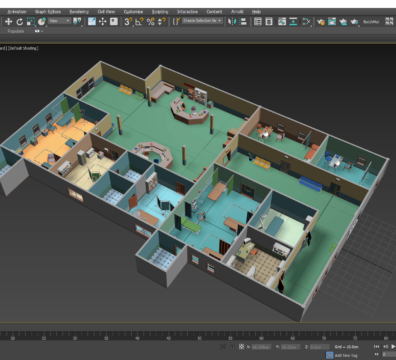Image resolution: width=396 pixels, height=360 pixels.
Task: Open the Help menu
Action: point(256,12)
